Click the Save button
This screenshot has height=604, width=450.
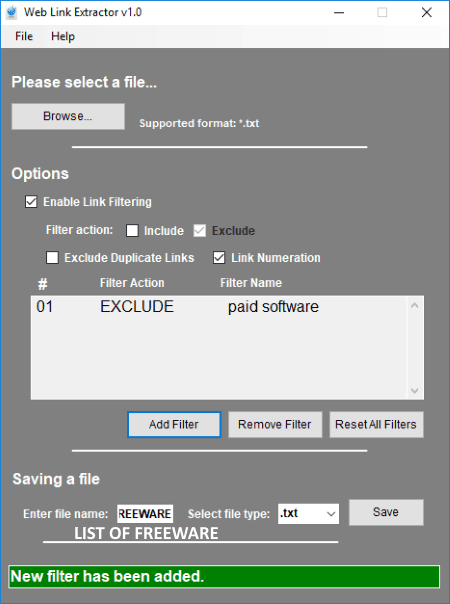coord(386,512)
